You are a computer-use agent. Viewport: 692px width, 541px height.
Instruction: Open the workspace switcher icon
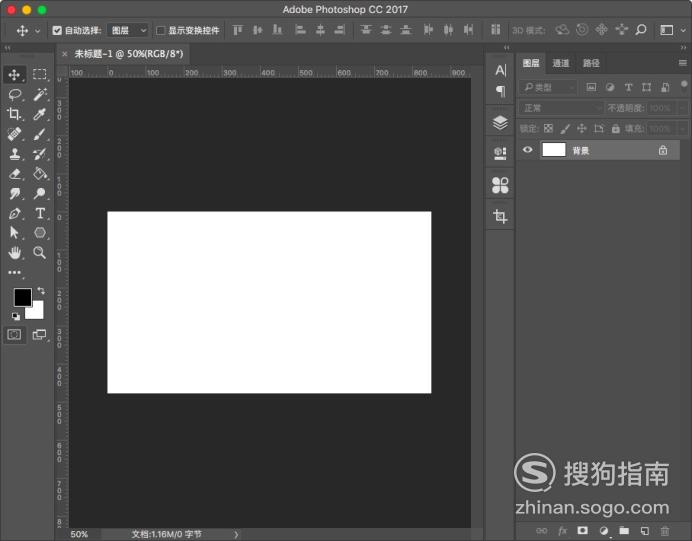(666, 30)
